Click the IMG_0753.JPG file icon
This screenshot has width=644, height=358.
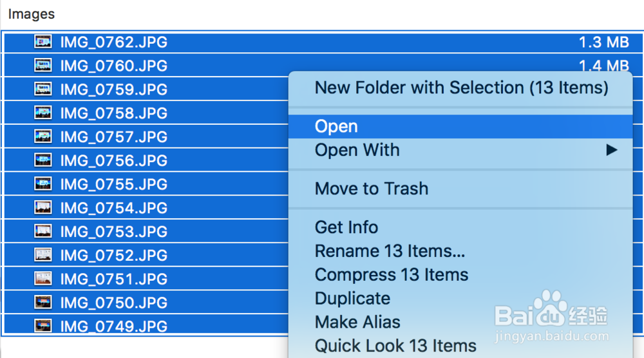pyautogui.click(x=43, y=231)
